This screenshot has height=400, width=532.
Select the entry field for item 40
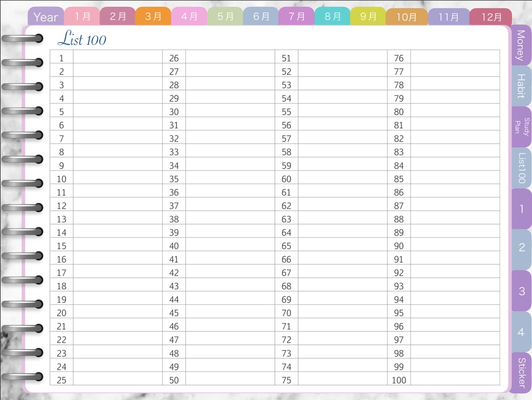coord(230,244)
